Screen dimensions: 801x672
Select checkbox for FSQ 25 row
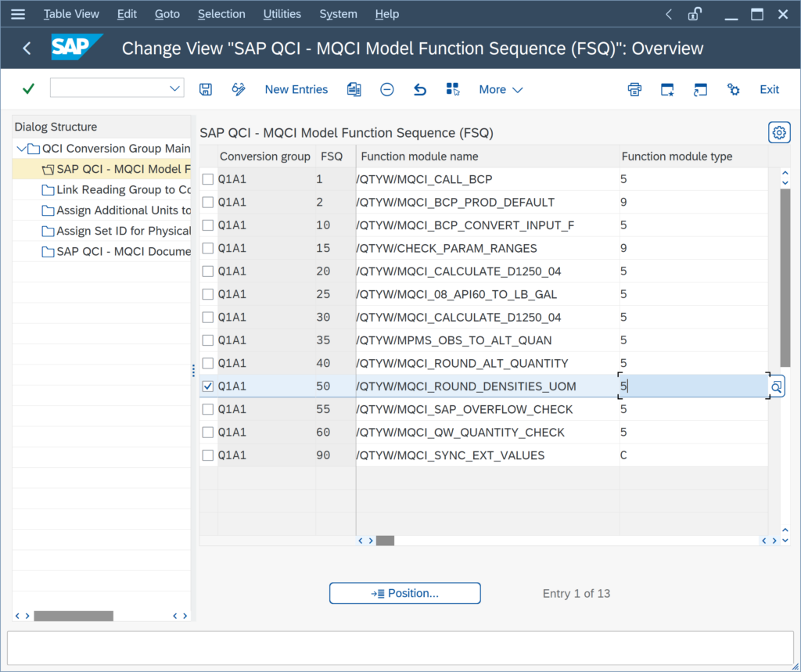coord(207,294)
